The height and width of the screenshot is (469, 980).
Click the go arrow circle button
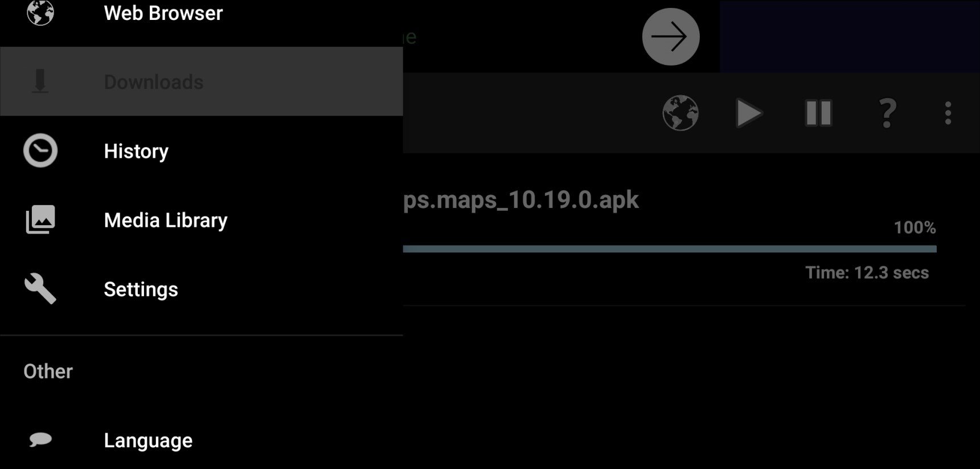point(670,36)
